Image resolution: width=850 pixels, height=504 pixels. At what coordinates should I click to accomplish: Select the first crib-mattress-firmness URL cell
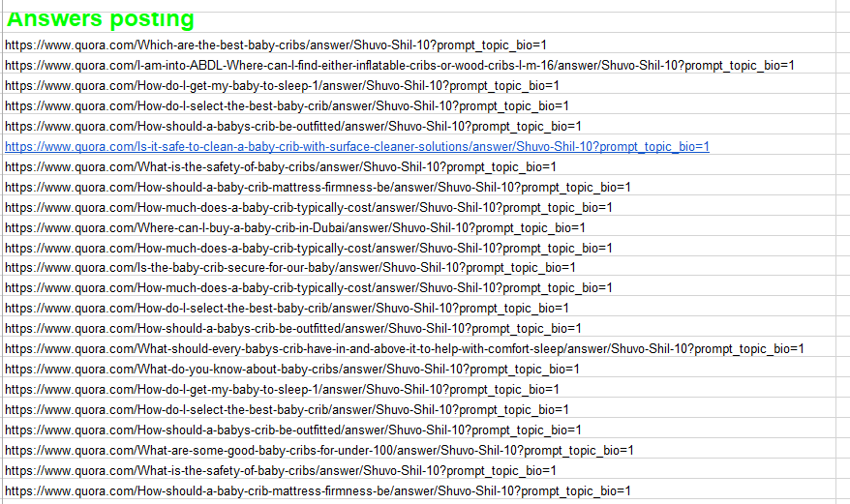pyautogui.click(x=317, y=187)
